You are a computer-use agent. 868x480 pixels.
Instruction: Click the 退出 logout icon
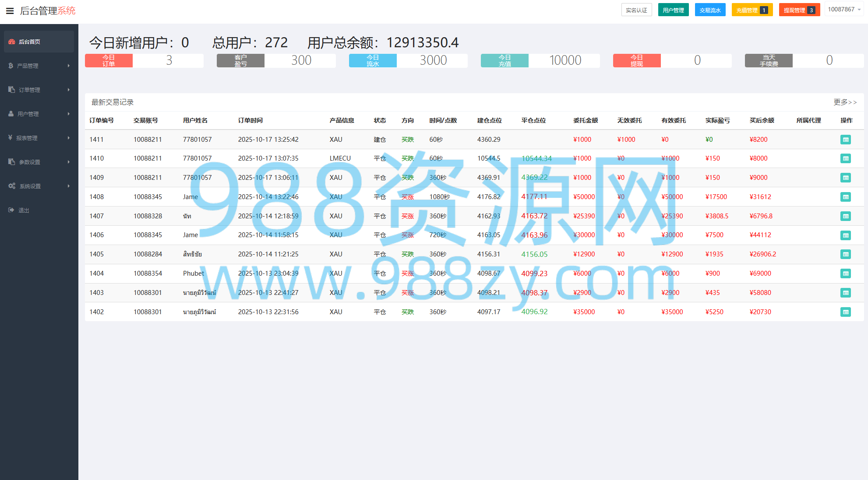(x=11, y=210)
